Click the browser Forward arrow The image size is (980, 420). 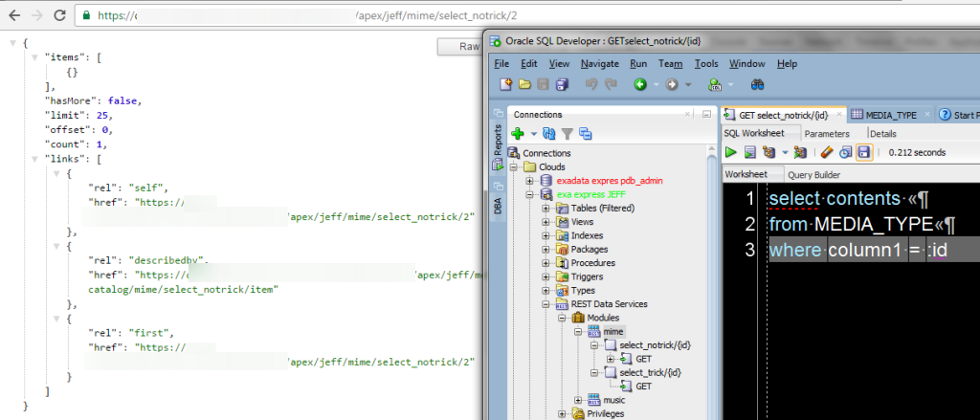tap(36, 15)
